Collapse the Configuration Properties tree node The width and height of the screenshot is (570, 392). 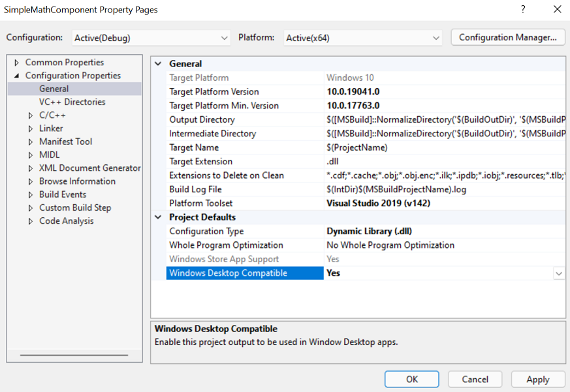click(x=16, y=75)
